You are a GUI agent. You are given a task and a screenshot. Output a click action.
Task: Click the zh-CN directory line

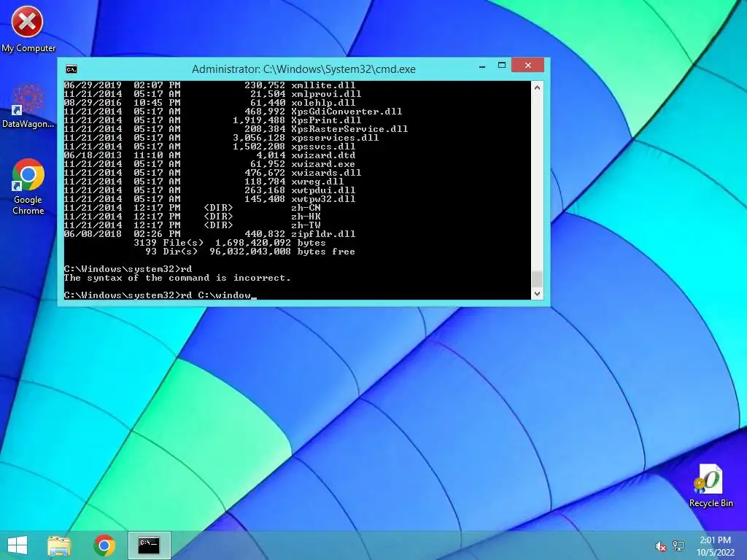[193, 208]
